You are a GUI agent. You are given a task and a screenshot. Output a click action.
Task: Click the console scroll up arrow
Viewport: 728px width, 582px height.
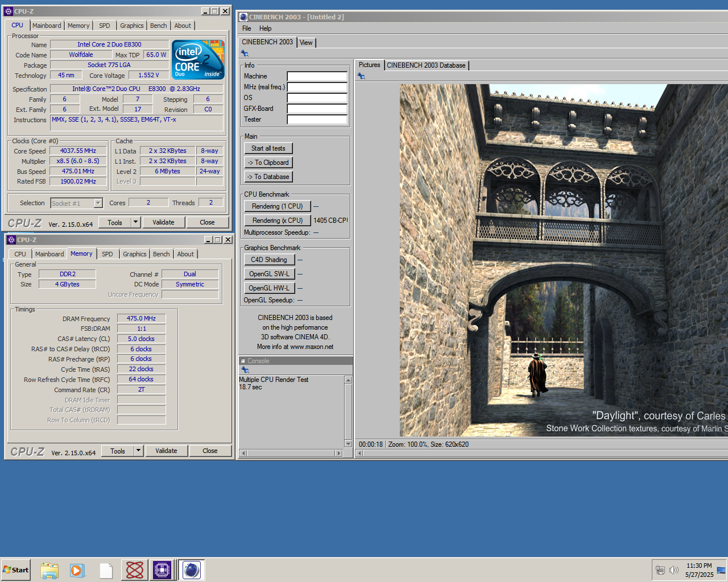[348, 380]
